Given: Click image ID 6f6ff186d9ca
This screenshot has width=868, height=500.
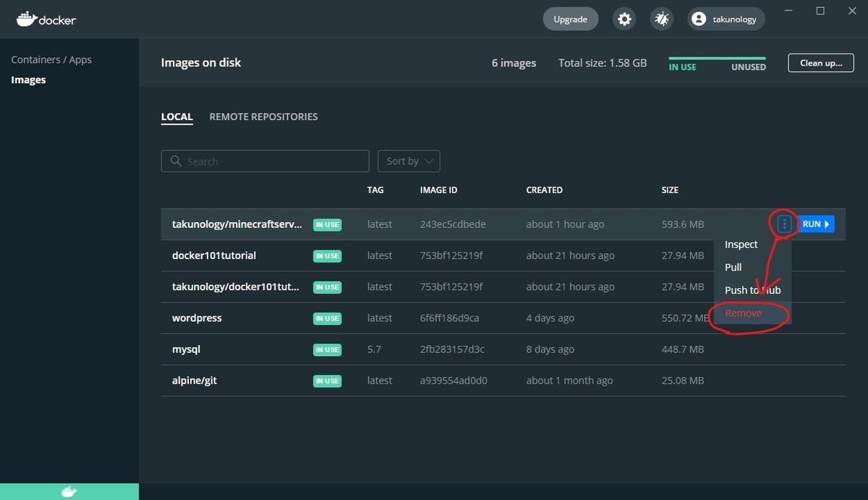Looking at the screenshot, I should (x=450, y=318).
